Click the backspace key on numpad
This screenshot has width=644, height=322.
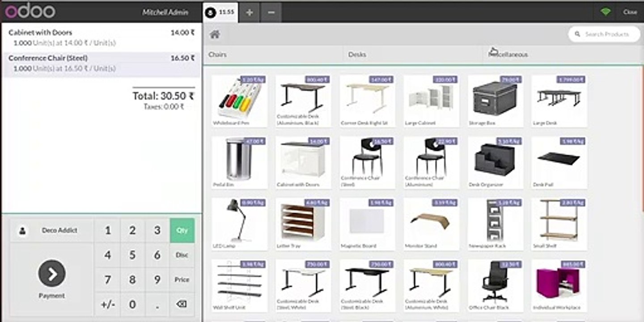pyautogui.click(x=182, y=304)
